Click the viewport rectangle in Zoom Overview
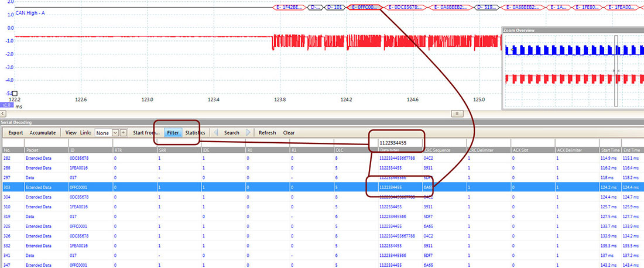Screen dimensions: 644x268 [x=615, y=70]
